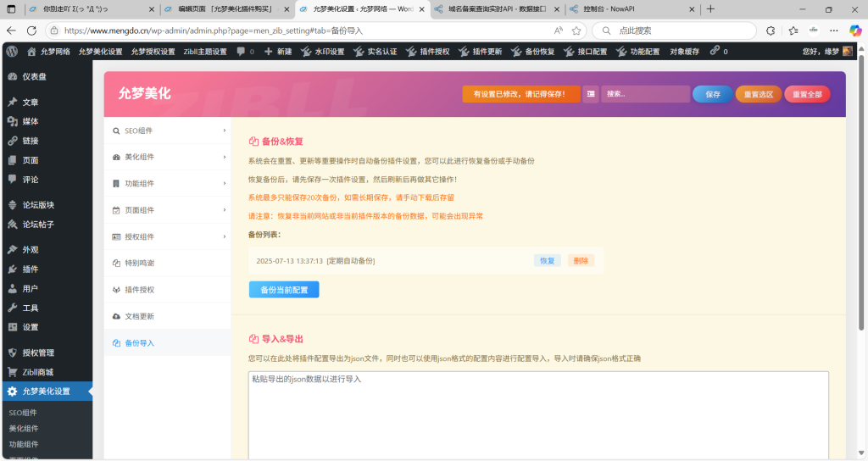Image resolution: width=868 pixels, height=461 pixels.
Task: Click 对象缓存 in admin bar
Action: coord(684,52)
